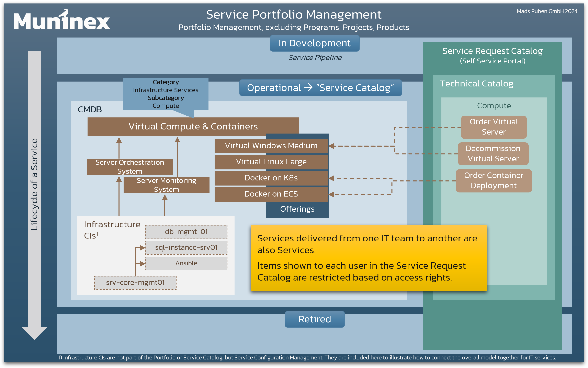Click the Server Monitoring System box
The width and height of the screenshot is (588, 368).
click(166, 185)
